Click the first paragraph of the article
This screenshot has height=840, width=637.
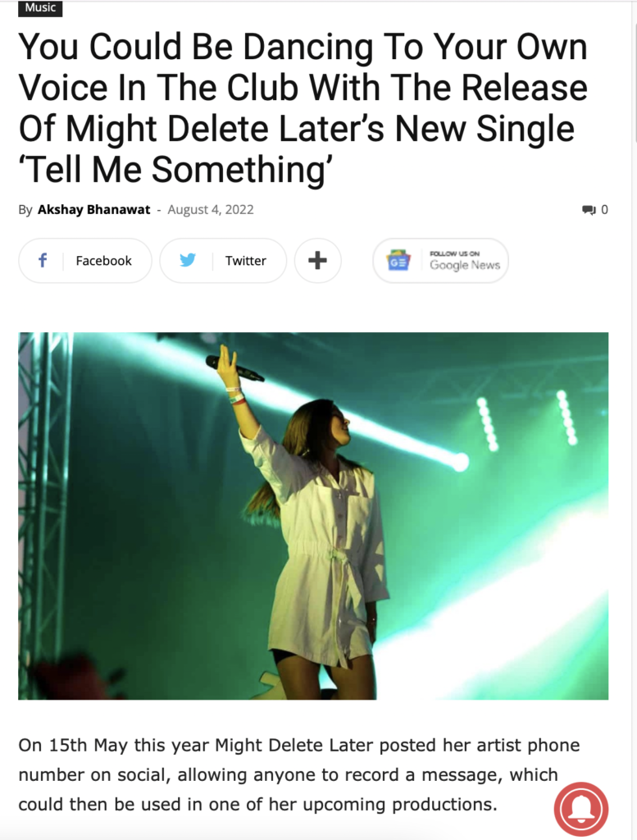(x=298, y=774)
